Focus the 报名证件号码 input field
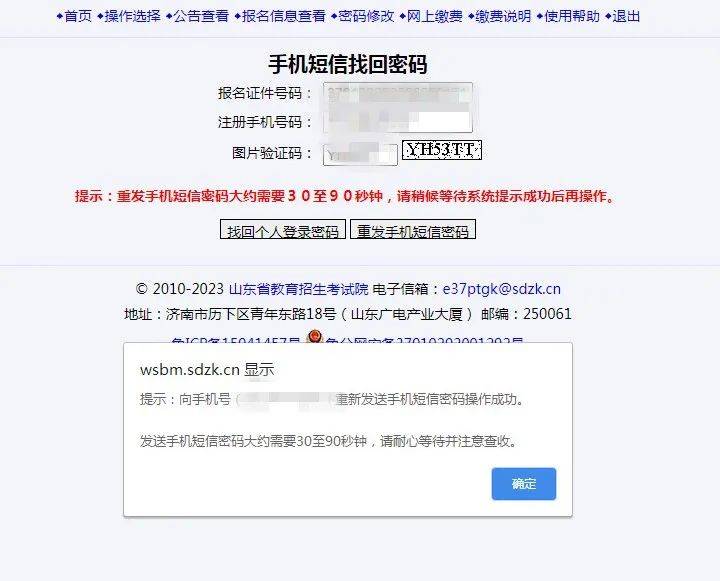The image size is (720, 581). pos(398,93)
